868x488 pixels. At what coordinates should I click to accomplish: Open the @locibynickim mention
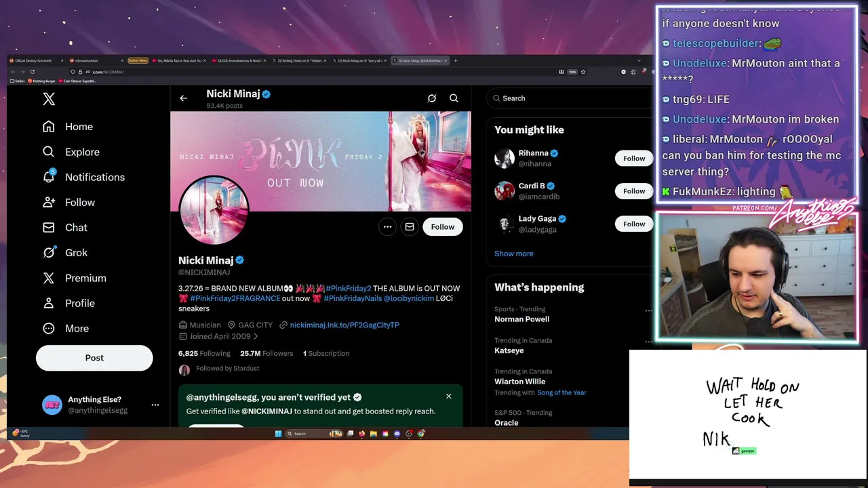coord(409,298)
